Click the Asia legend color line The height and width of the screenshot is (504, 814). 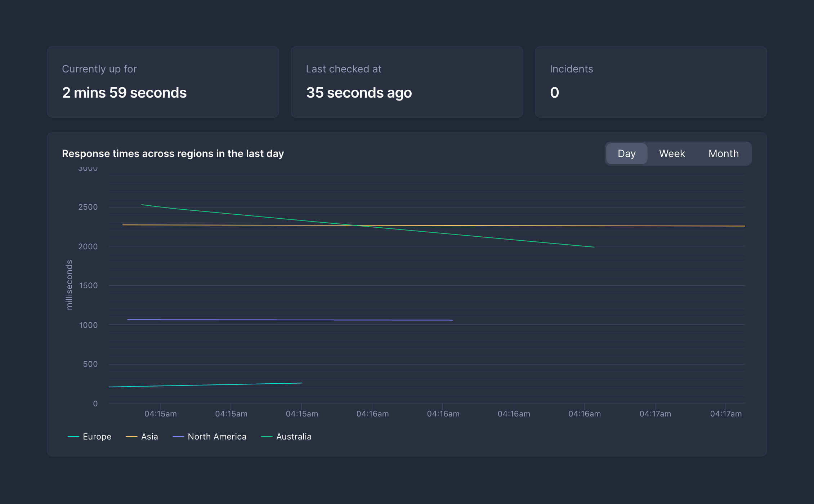point(131,437)
